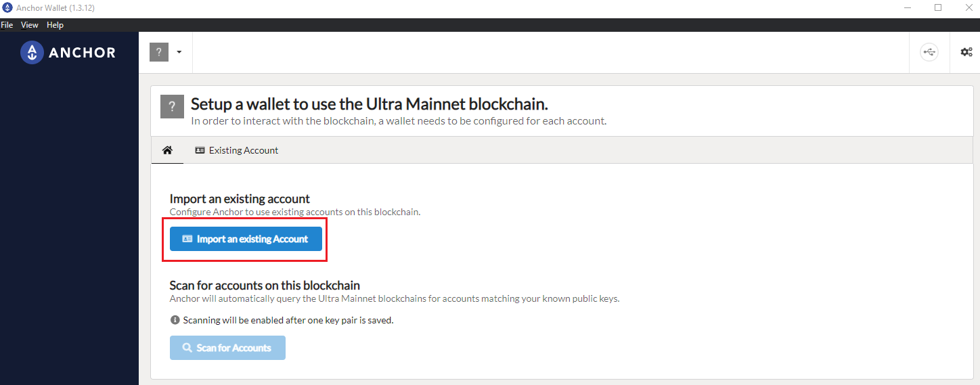Click Anchor Wallet title bar app icon
980x385 pixels.
pos(7,7)
